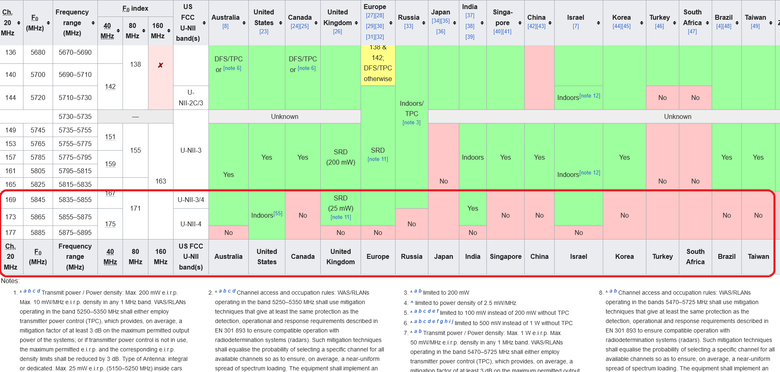Follow [note 11] link under SRD (25 mW)
The width and height of the screenshot is (780, 372).
click(340, 217)
